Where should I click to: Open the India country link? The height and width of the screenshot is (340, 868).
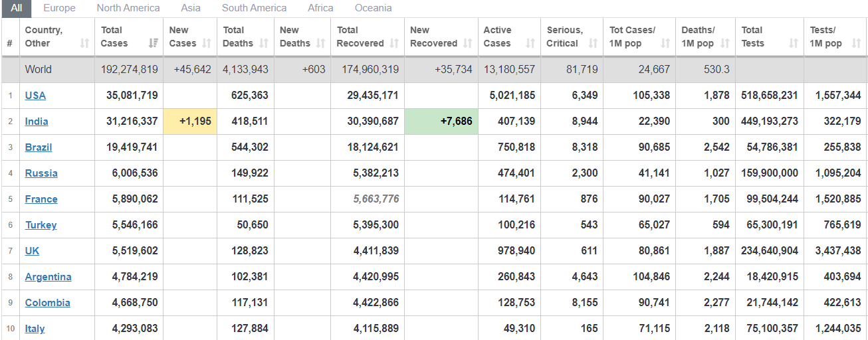coord(37,122)
